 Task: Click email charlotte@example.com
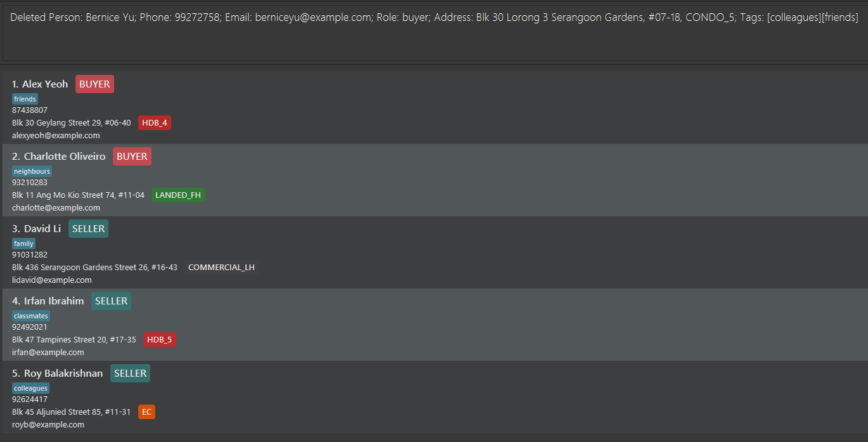tap(56, 208)
